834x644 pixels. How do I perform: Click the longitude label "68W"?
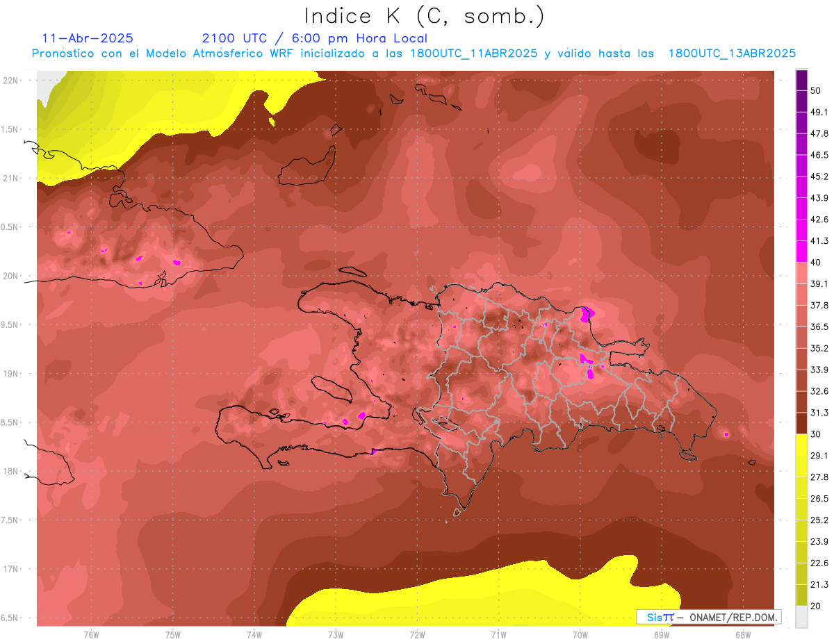click(x=742, y=635)
